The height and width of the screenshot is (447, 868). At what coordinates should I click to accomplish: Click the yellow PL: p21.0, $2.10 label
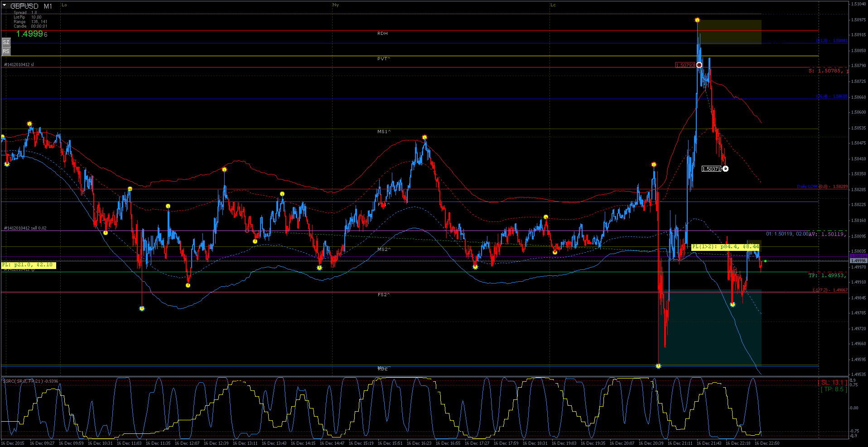(29, 265)
